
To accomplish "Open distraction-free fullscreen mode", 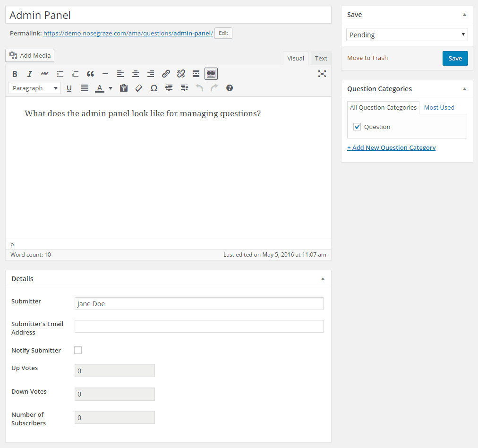I will 322,74.
